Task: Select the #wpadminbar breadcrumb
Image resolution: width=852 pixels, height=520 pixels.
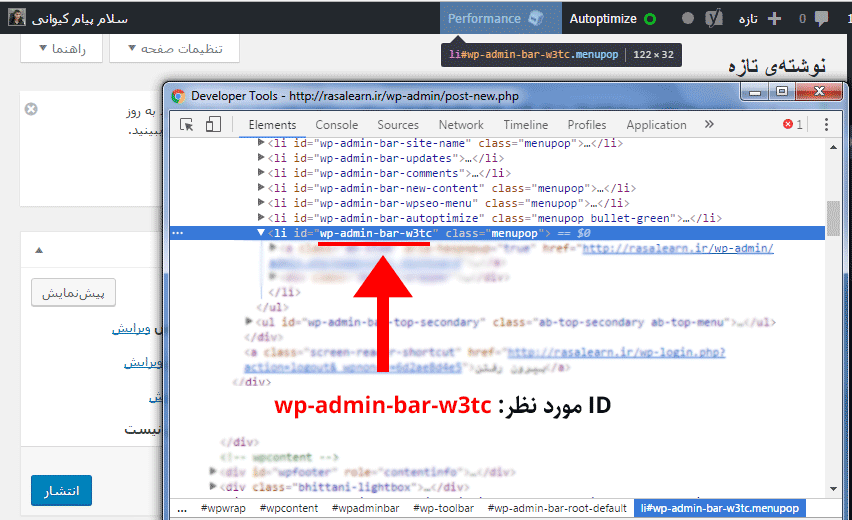Action: 366,508
